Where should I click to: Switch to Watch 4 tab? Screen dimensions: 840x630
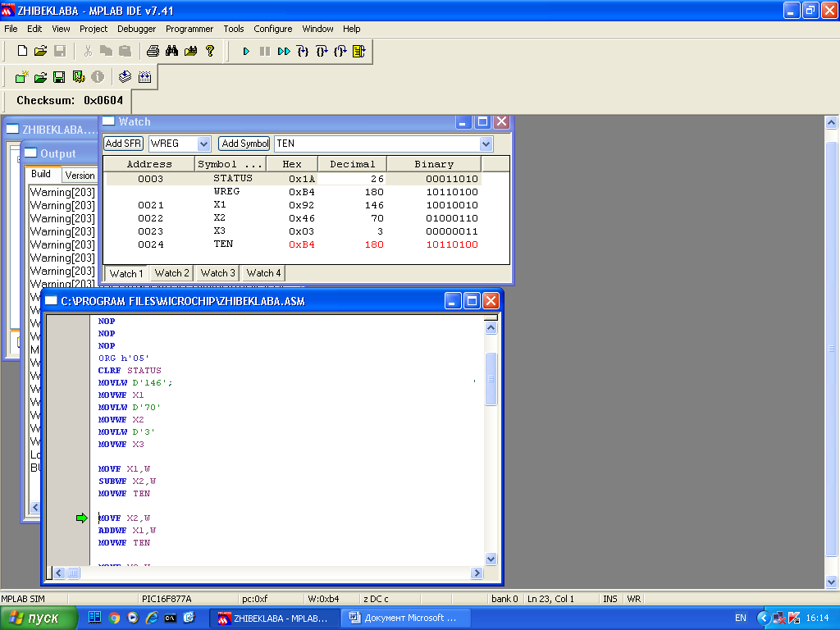click(x=263, y=273)
